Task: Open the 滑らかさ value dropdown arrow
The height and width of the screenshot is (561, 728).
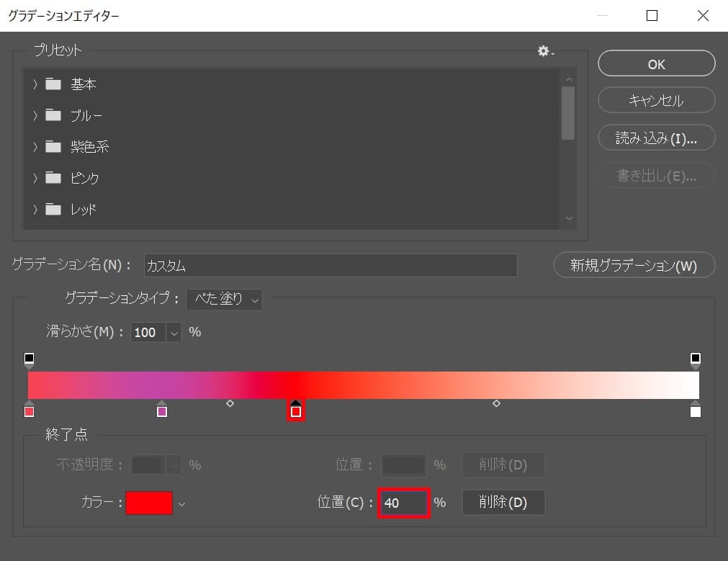Action: pyautogui.click(x=174, y=333)
